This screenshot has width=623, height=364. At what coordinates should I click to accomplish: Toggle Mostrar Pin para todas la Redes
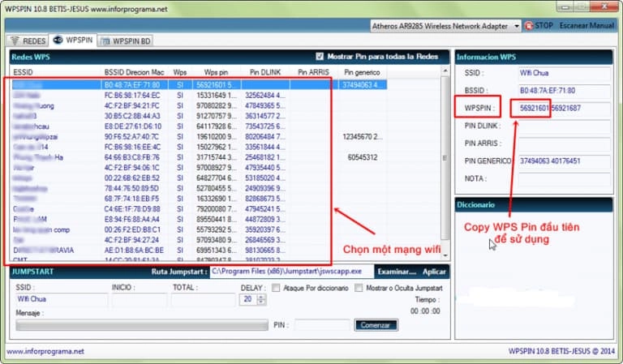tap(319, 57)
